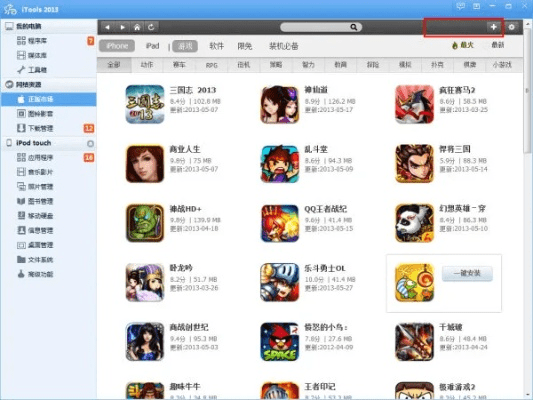Screen dimensions: 533x400
Task: Select the RPG category tab
Action: (x=211, y=65)
